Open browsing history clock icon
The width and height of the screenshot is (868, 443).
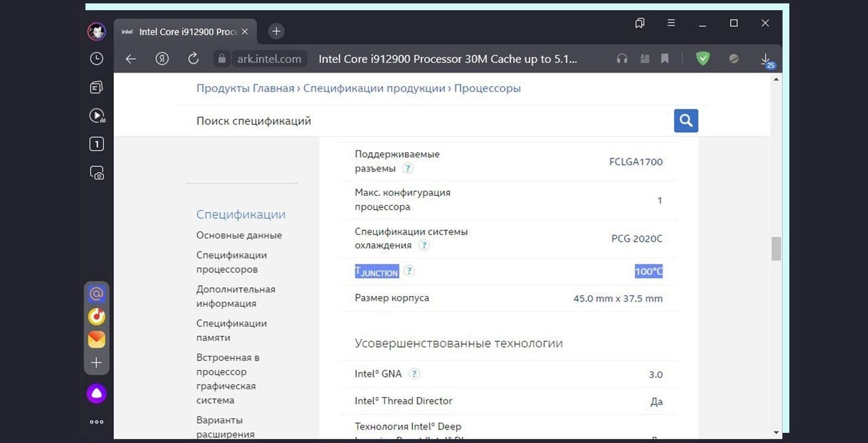pyautogui.click(x=96, y=59)
